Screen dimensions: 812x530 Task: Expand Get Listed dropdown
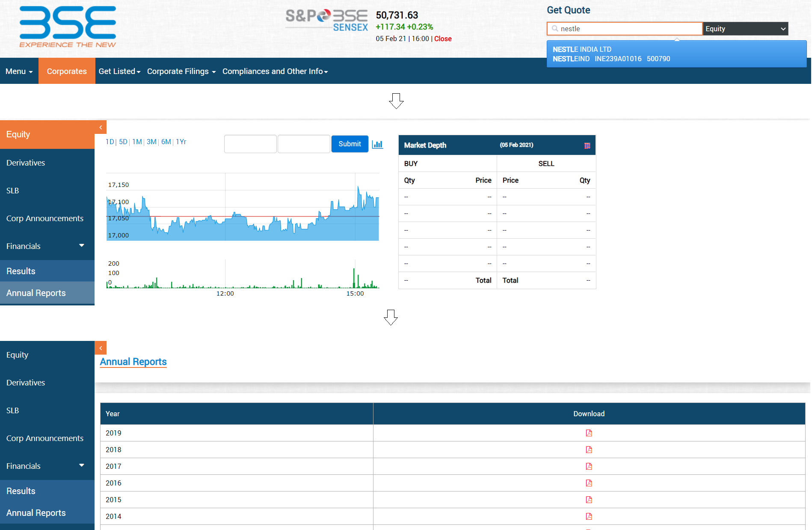tap(119, 71)
